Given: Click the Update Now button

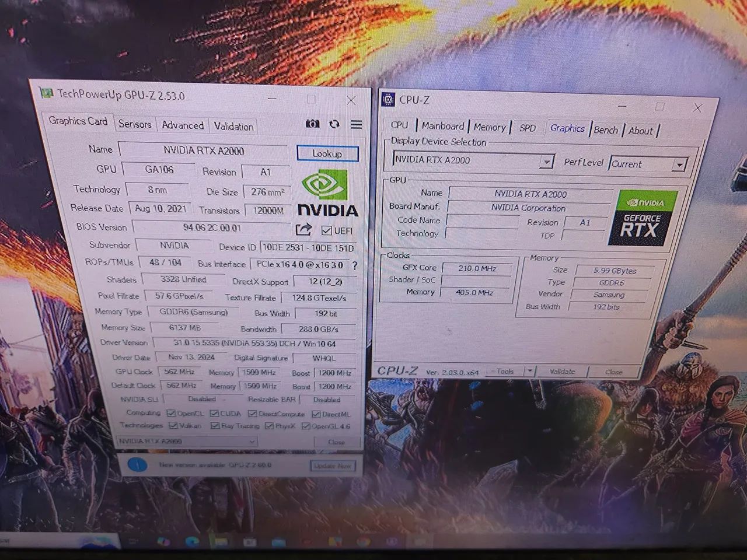Looking at the screenshot, I should coord(333,466).
